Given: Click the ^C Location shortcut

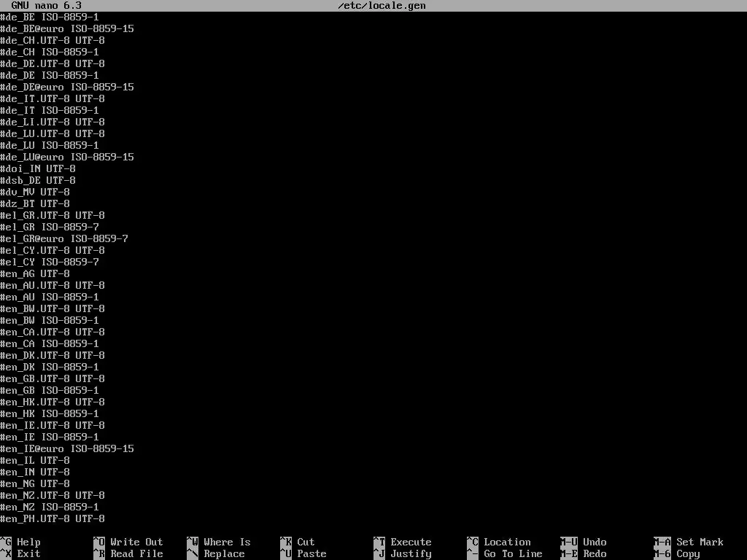Looking at the screenshot, I should point(499,542).
